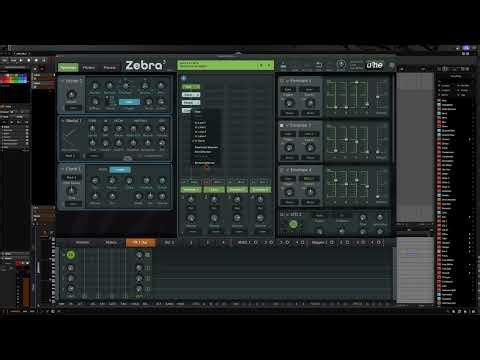Click the green LFO knob
The image size is (480, 360).
[293, 224]
